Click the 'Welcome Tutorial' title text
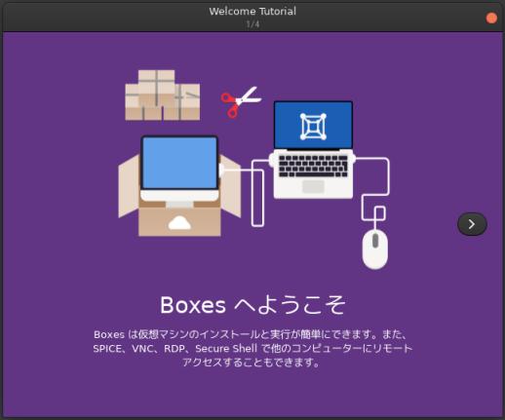This screenshot has width=505, height=420. tap(252, 12)
